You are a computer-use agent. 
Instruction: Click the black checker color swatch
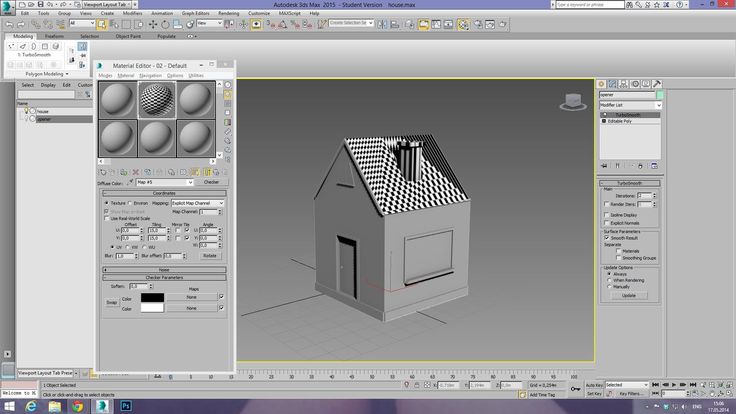[152, 297]
